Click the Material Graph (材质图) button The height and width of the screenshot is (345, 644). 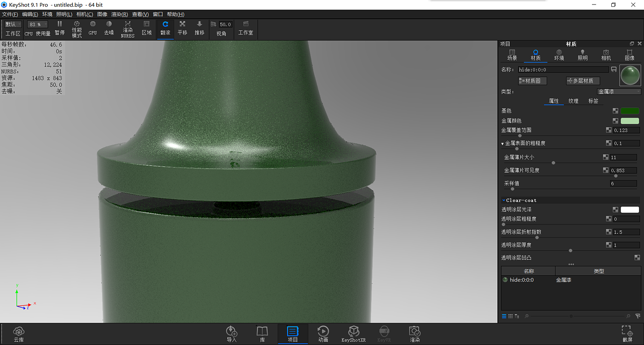point(532,81)
